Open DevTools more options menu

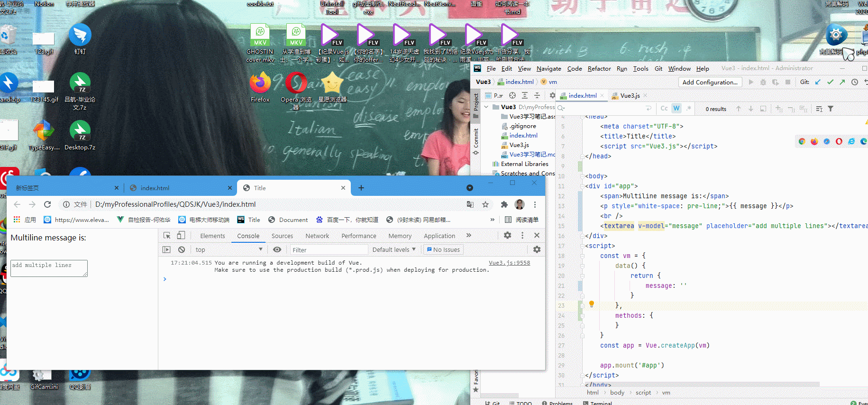(522, 235)
